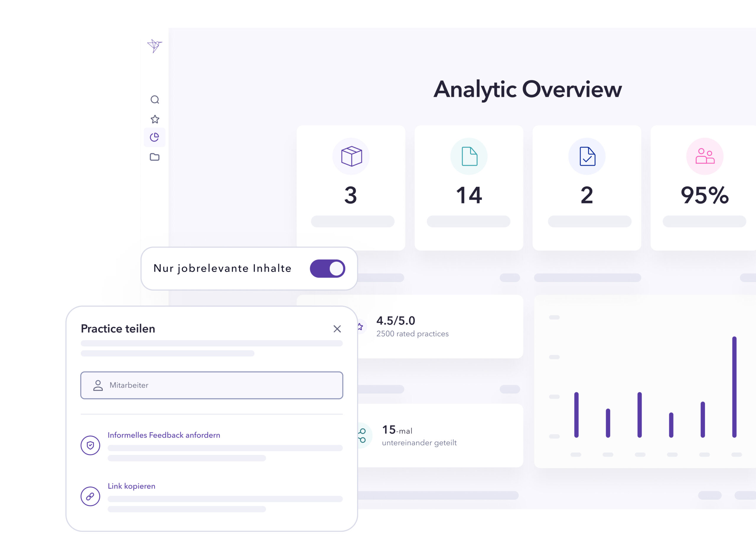The image size is (756, 549).
Task: Click the Link kopieren text
Action: click(131, 486)
